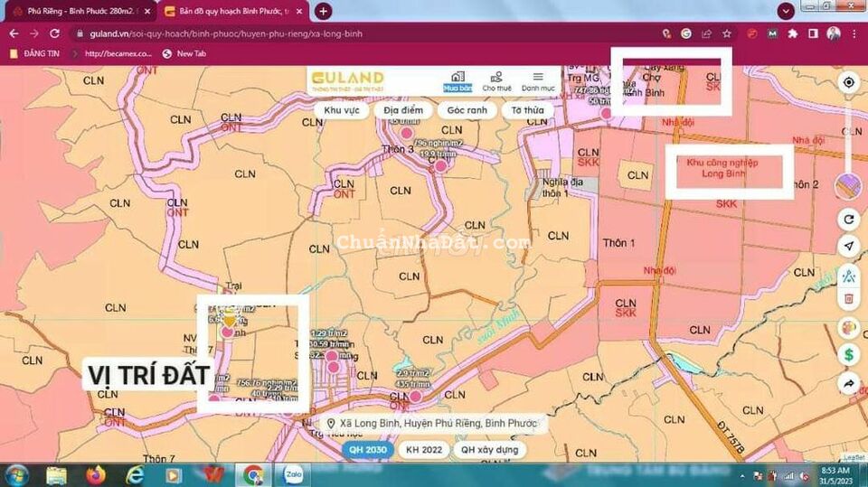The height and width of the screenshot is (487, 868).
Task: Click the Thôn 1 map label
Action: [x=618, y=243]
